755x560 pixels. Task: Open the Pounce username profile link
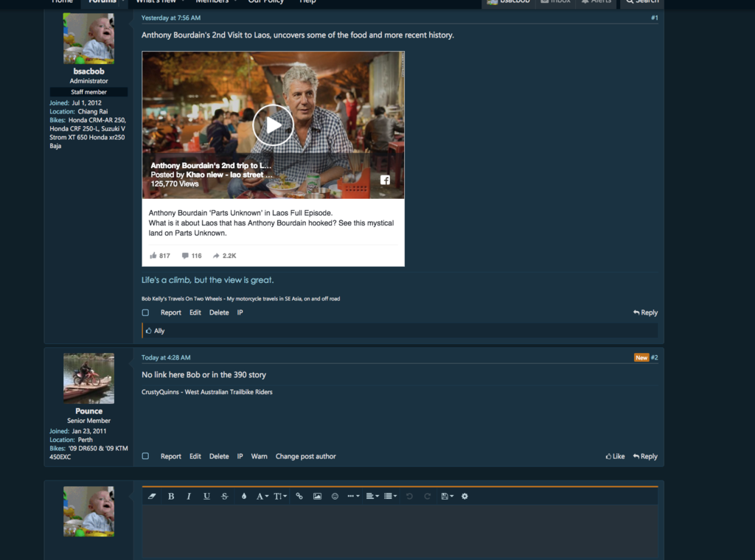point(88,411)
